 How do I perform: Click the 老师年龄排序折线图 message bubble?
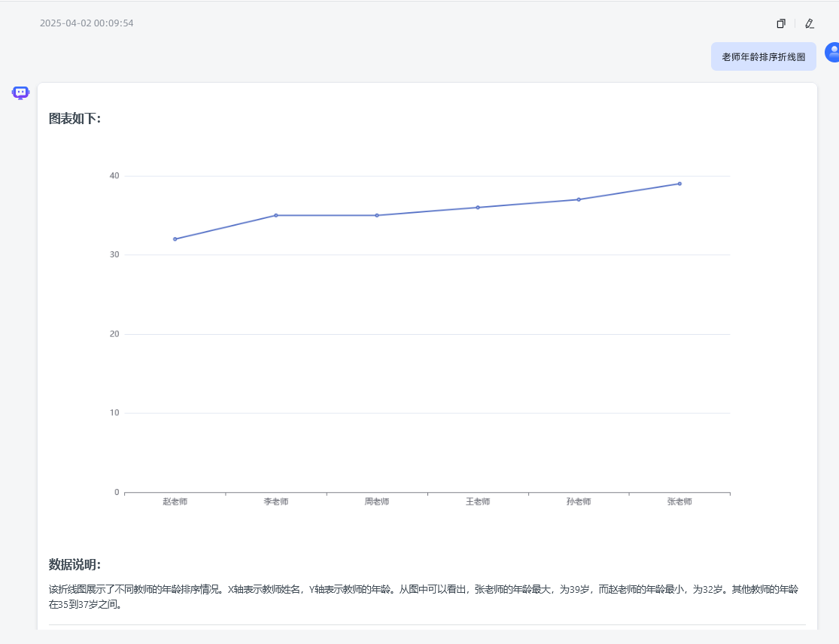pyautogui.click(x=763, y=56)
